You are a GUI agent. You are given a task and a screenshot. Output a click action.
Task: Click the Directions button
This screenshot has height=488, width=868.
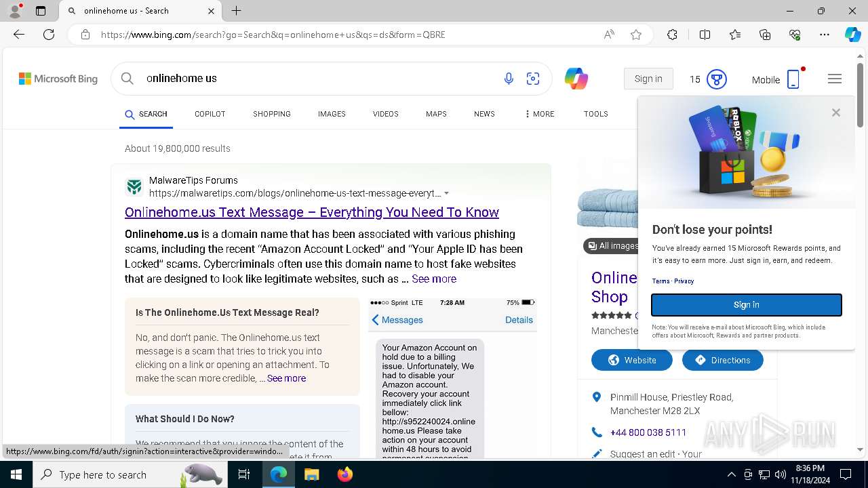click(723, 360)
